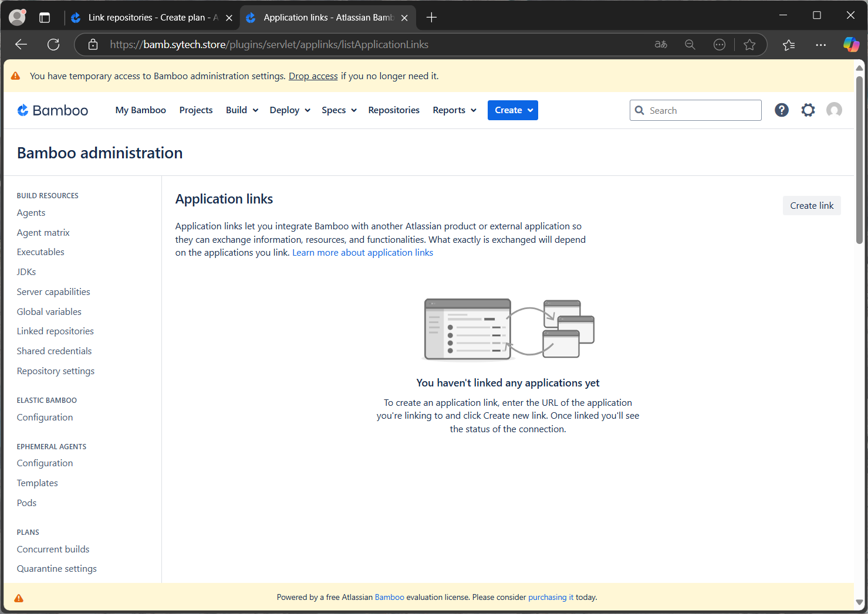Add this page to favorites star
The width and height of the screenshot is (868, 614).
(749, 45)
